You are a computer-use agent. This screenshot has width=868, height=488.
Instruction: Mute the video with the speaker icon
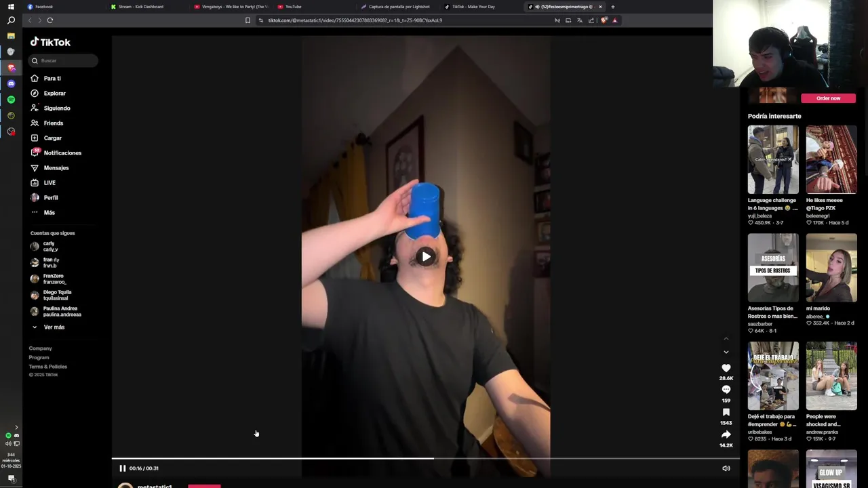click(726, 468)
